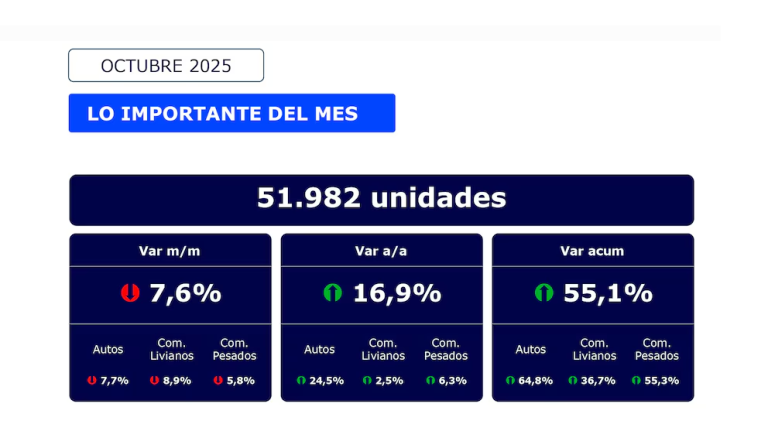
Task: Click the green arrow next to 6,3%
Action: tap(430, 381)
